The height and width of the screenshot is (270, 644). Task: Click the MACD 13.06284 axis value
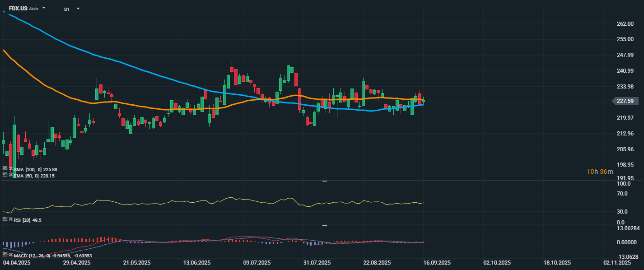[x=628, y=228]
